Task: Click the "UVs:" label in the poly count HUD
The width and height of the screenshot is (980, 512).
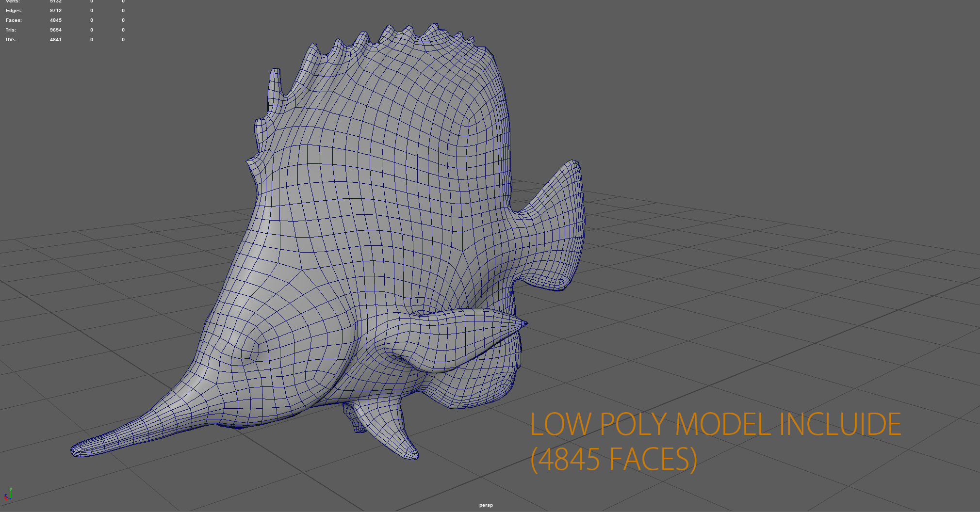Action: coord(11,40)
